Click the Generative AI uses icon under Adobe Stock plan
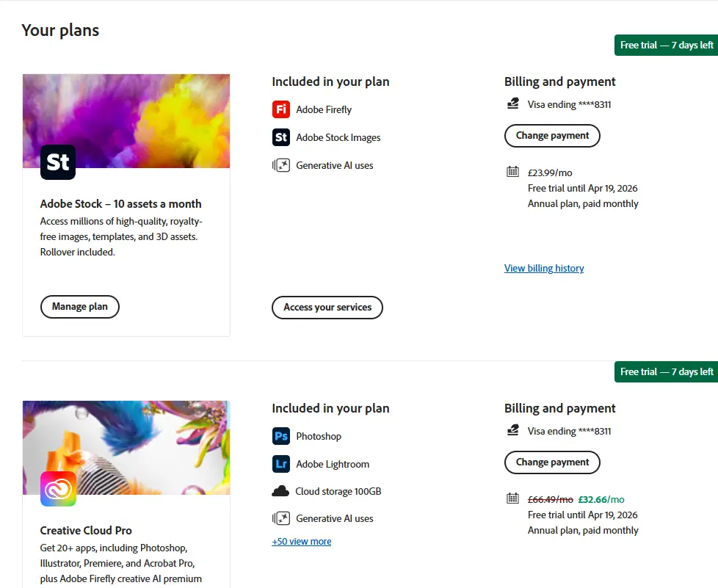The height and width of the screenshot is (588, 718). (280, 165)
